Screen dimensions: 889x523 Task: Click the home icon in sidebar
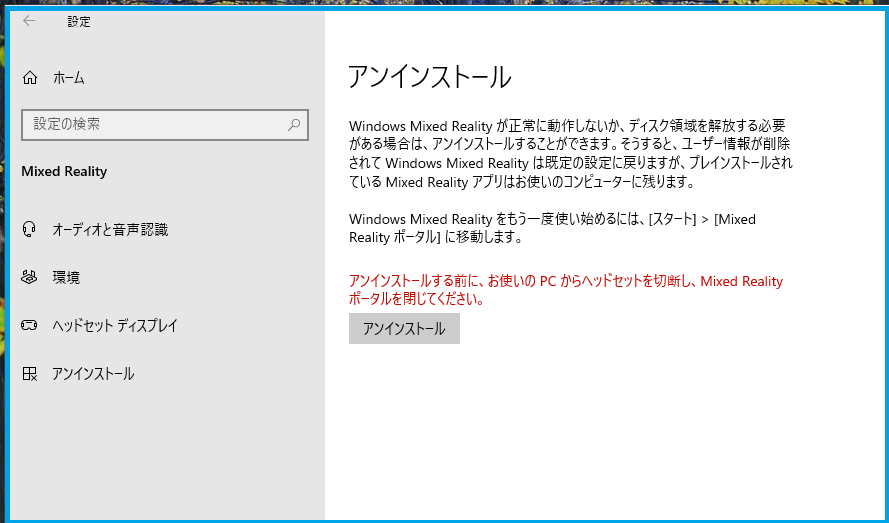tap(29, 78)
